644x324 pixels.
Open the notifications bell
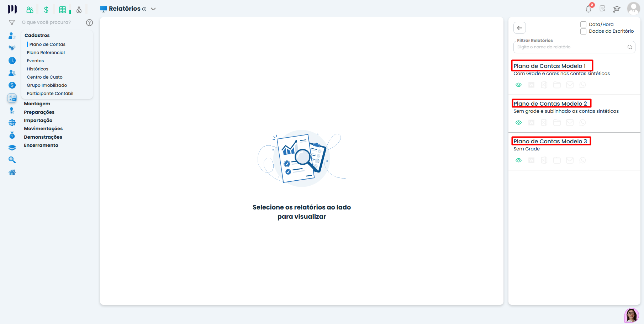tap(588, 9)
